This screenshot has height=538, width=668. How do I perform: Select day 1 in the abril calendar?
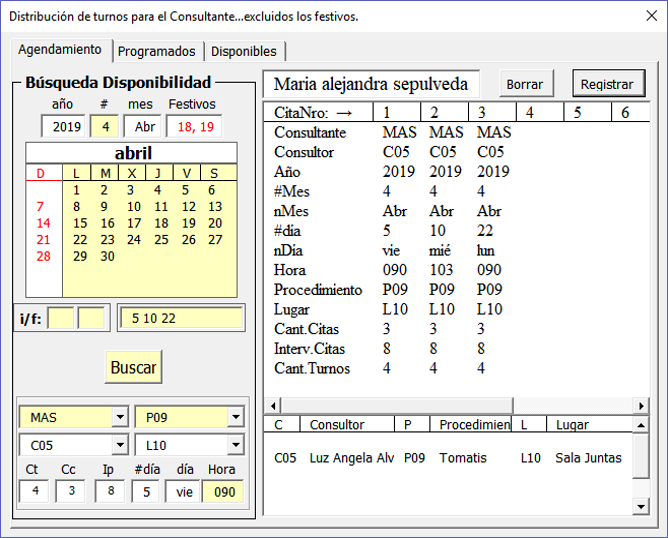(x=76, y=190)
